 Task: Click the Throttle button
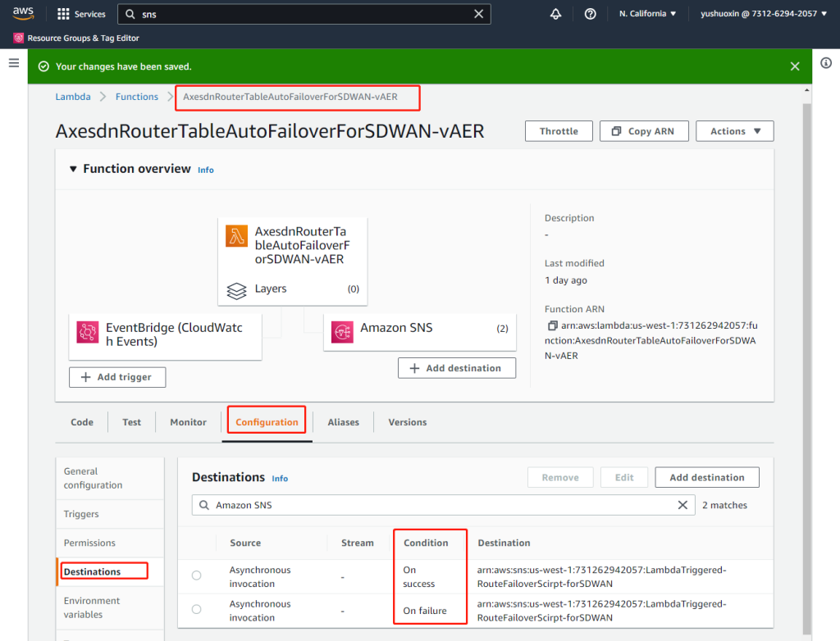[x=559, y=131]
